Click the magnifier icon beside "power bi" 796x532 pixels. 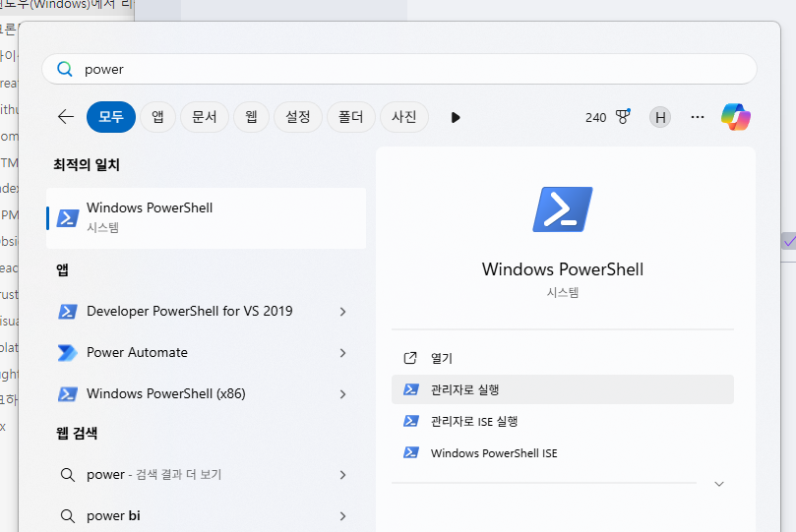click(68, 516)
